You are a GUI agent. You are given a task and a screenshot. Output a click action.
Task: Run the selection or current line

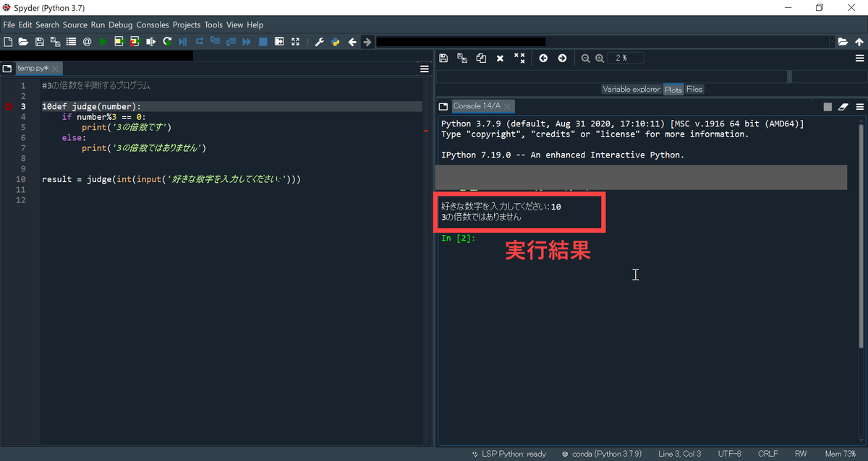click(150, 42)
